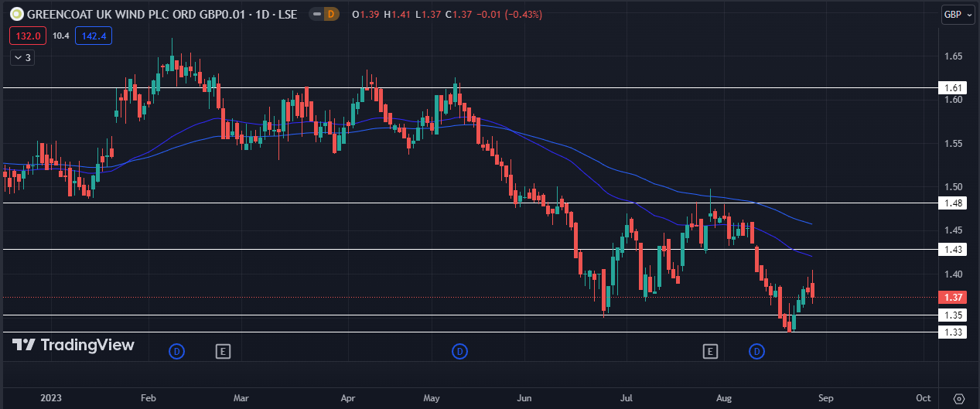980x409 pixels.
Task: Click the 1.55 price axis label
Action: click(x=953, y=144)
